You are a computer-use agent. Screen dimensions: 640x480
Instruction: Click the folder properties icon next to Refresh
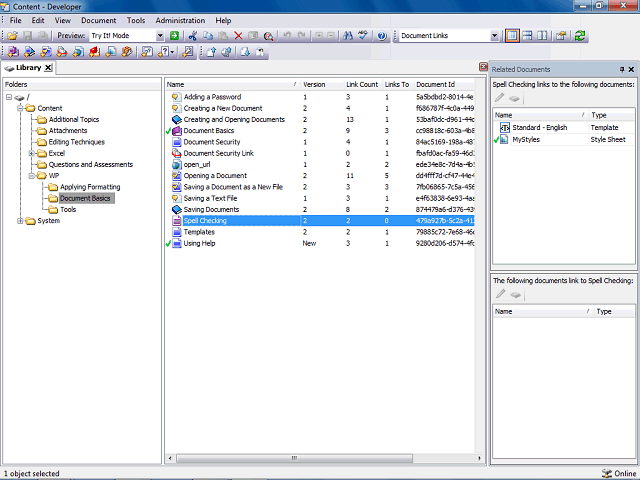[x=561, y=36]
